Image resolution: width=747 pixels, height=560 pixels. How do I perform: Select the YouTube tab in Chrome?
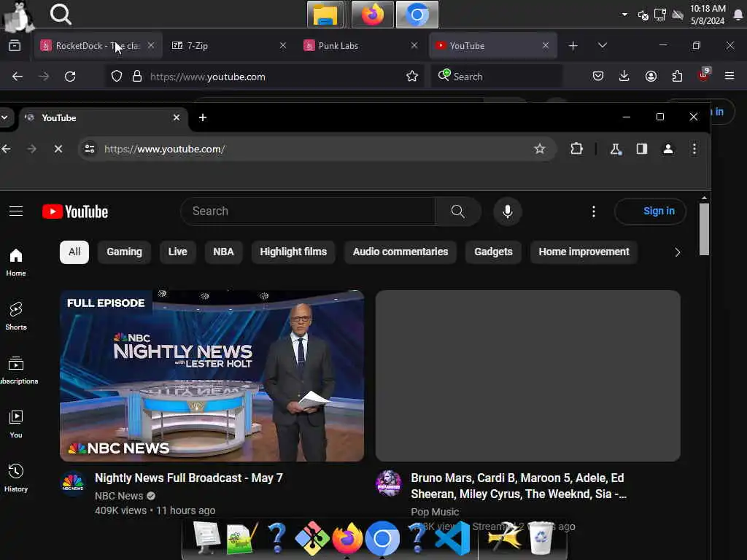(104, 118)
